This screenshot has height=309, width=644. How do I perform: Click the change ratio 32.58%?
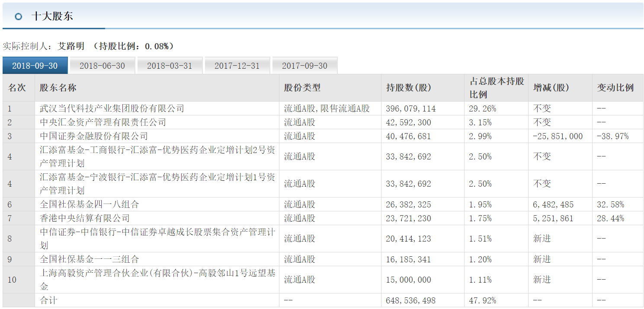pos(611,204)
